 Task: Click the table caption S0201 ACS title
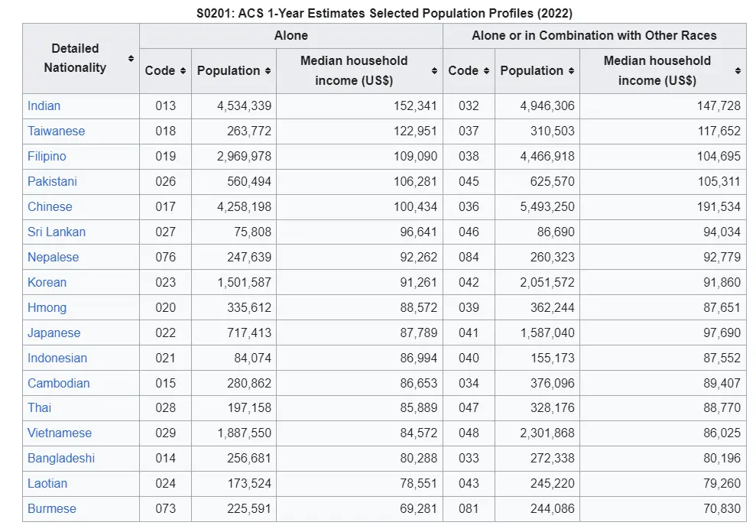pos(384,13)
